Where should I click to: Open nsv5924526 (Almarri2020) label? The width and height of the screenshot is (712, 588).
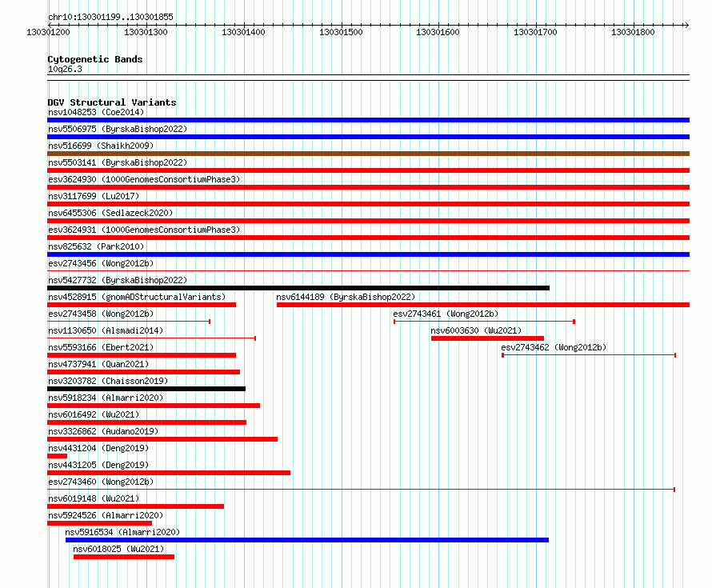(106, 515)
